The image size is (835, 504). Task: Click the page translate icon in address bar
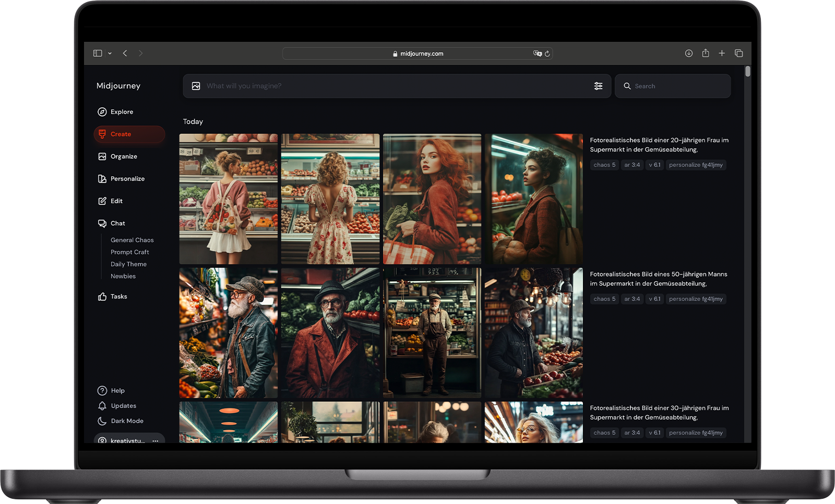537,53
